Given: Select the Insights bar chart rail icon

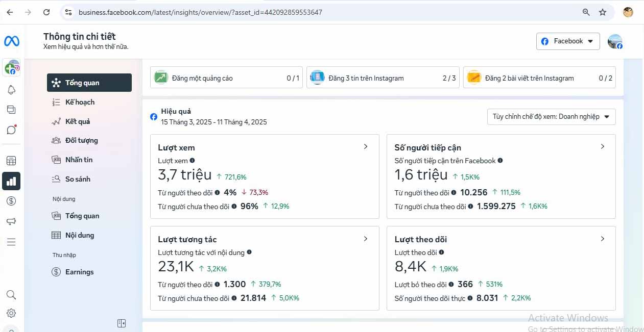Looking at the screenshot, I should (11, 181).
